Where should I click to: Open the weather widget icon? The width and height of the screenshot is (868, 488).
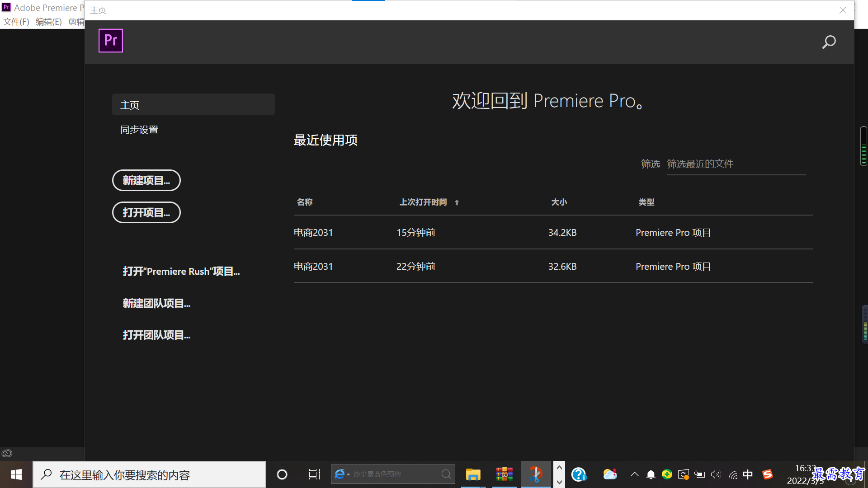click(x=610, y=474)
